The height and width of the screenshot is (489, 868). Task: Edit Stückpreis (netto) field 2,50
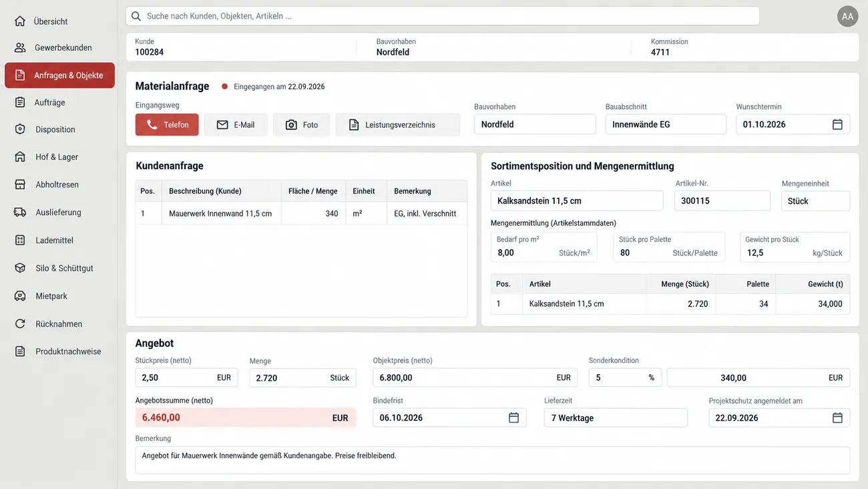coord(186,377)
